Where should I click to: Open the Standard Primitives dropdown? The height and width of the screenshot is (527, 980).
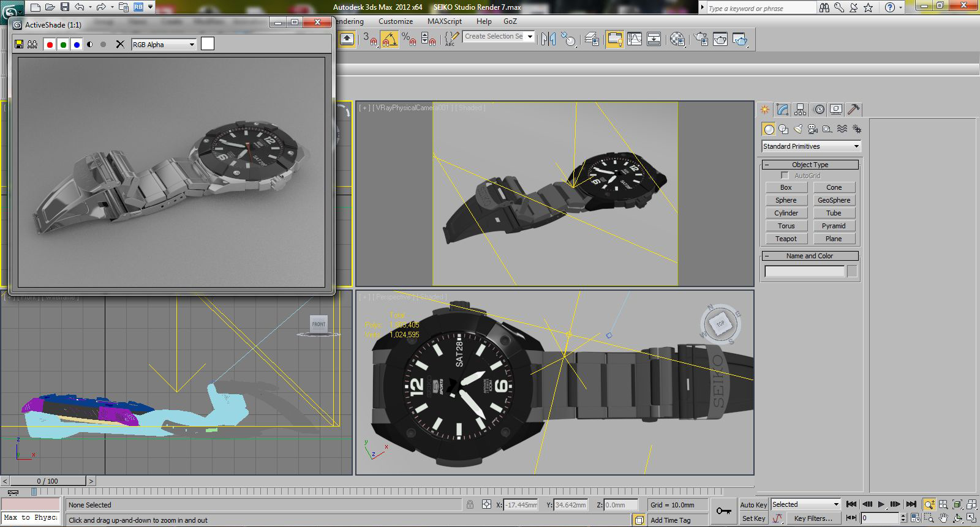tap(811, 146)
